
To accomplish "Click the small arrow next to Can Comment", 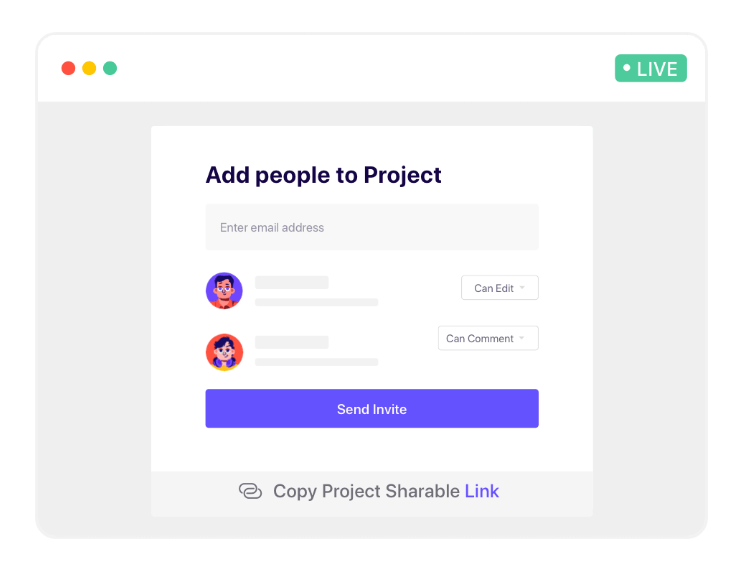I will point(522,338).
